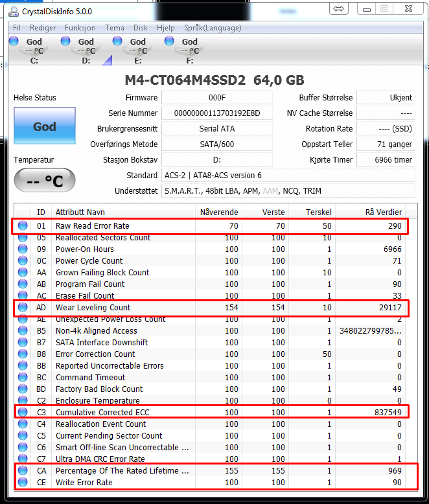Click the M4-CT064M4SSD2 64,0 GB drive title
Image resolution: width=429 pixels, height=504 pixels.
point(214,80)
